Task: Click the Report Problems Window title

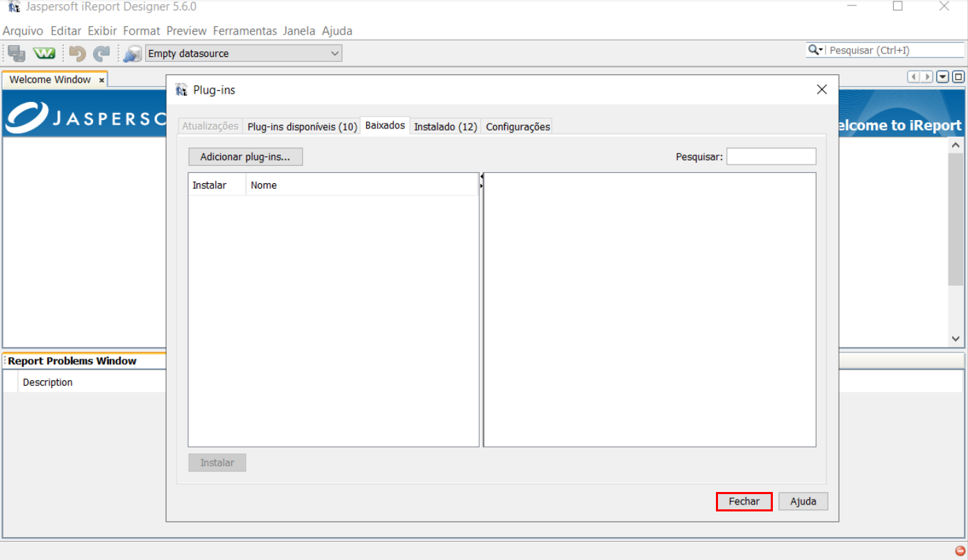Action: click(72, 361)
